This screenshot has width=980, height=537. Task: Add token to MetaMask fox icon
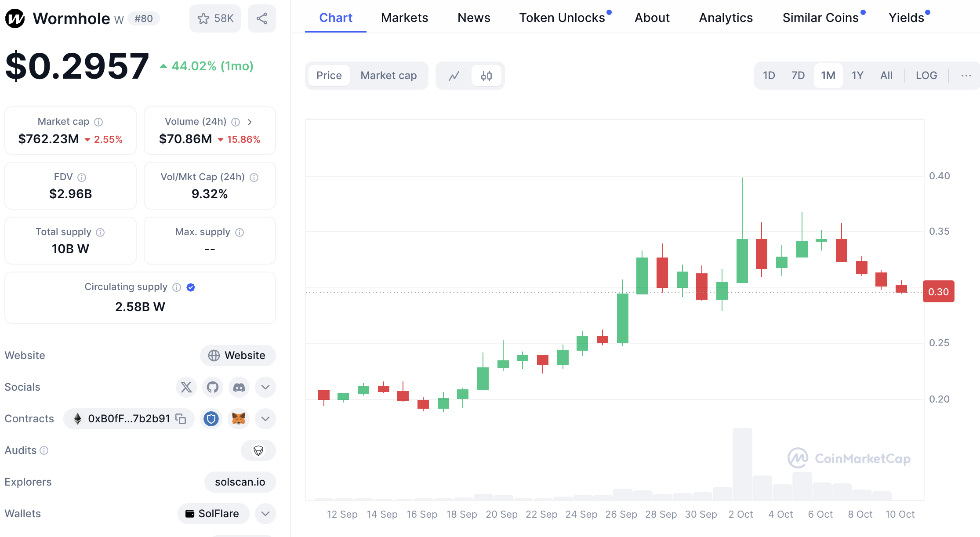pos(239,419)
